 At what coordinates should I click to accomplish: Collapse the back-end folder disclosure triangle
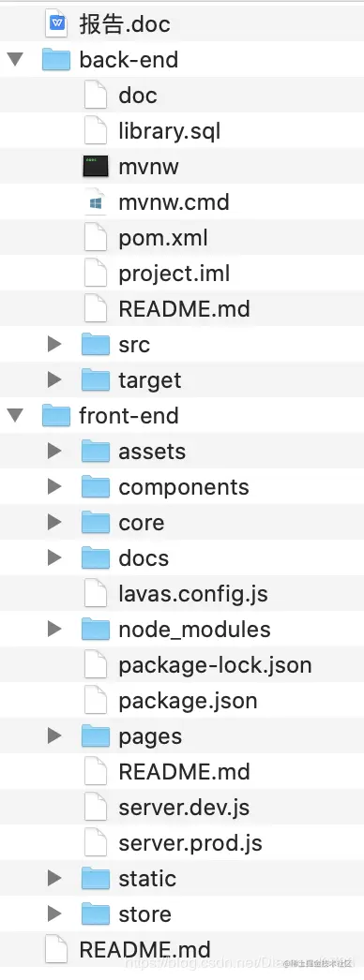point(14,60)
